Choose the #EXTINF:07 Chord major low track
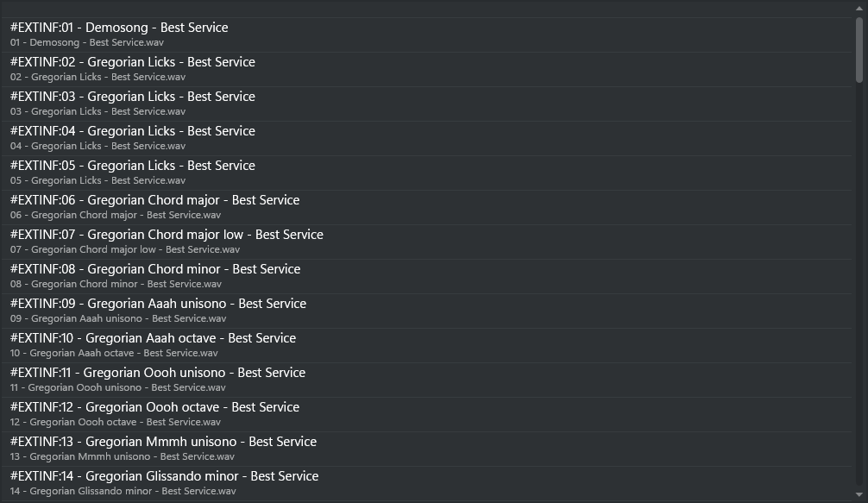Image resolution: width=868 pixels, height=503 pixels. (x=167, y=235)
